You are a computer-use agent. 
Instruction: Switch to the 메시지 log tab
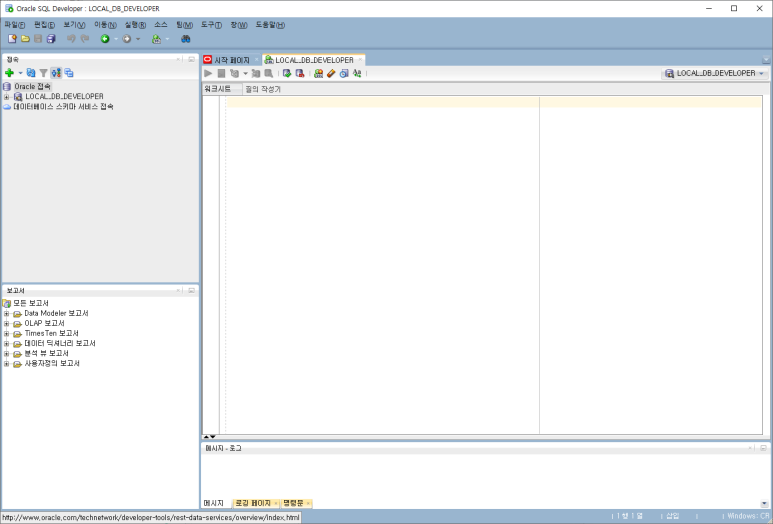(214, 503)
